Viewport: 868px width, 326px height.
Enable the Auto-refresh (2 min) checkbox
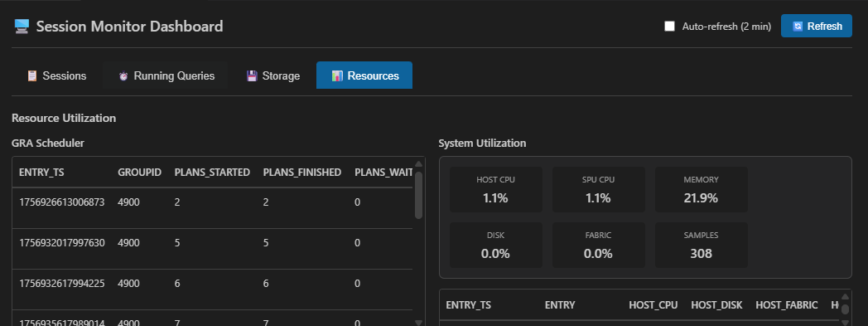[670, 26]
